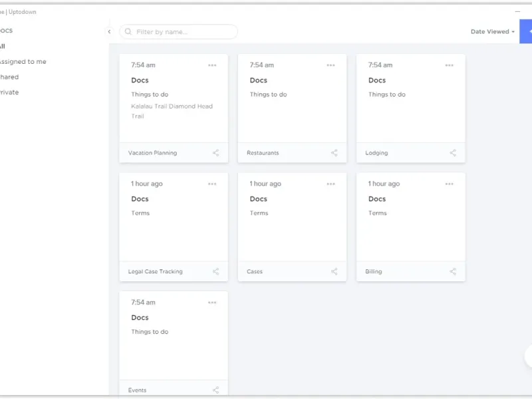This screenshot has height=399, width=532.
Task: Select the Assigned to me filter
Action: (23, 62)
